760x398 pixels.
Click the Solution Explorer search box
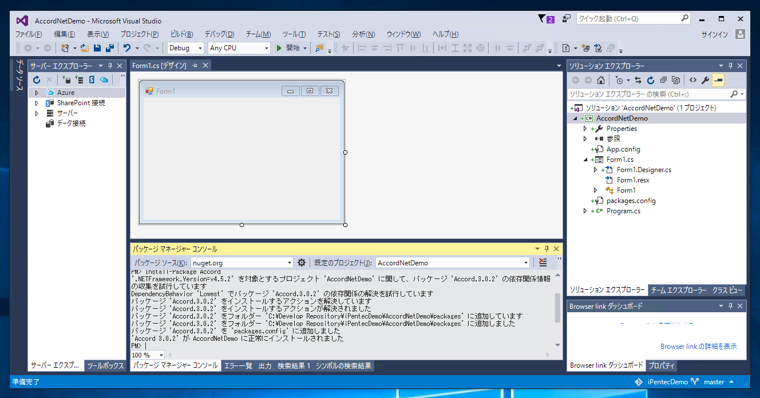[656, 94]
